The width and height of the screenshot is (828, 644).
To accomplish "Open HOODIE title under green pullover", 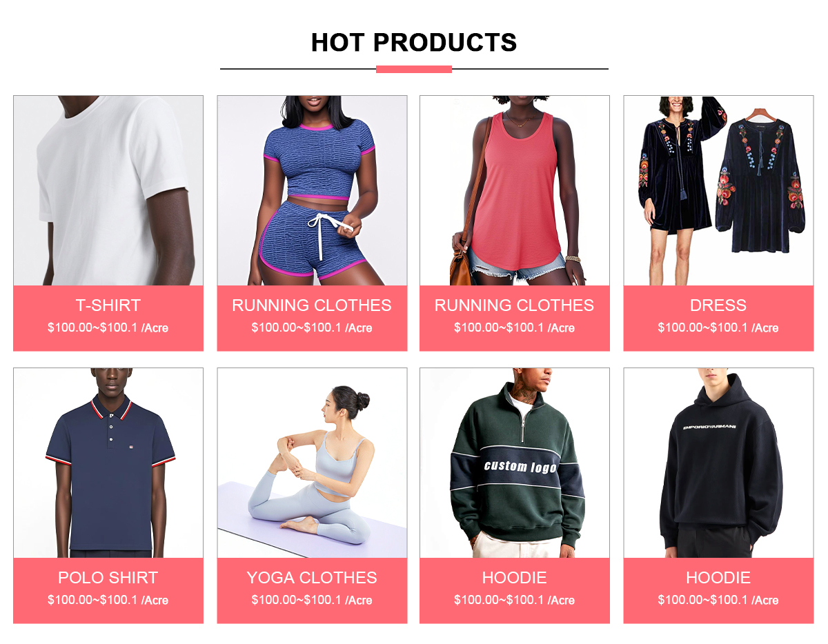I will (x=515, y=578).
